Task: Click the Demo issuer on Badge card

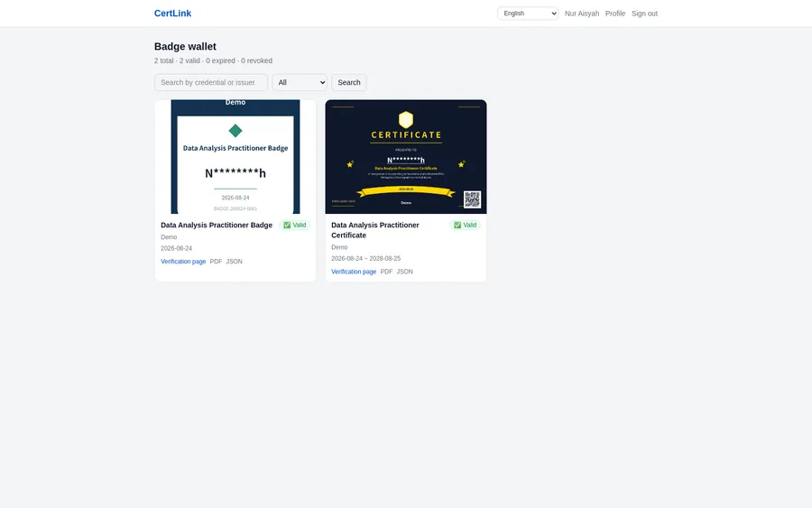Action: 169,237
